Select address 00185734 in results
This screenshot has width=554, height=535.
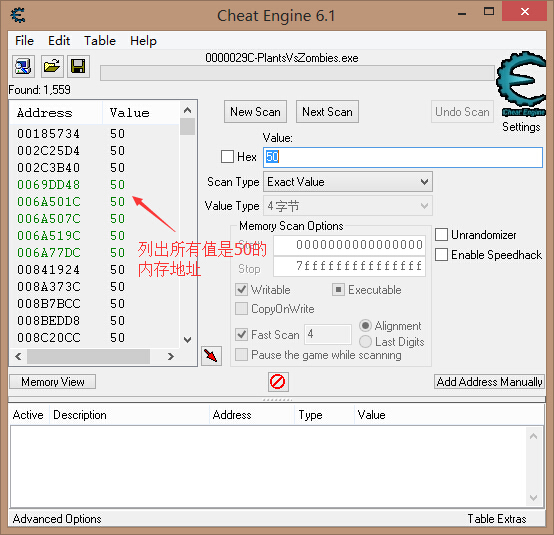[x=95, y=134]
